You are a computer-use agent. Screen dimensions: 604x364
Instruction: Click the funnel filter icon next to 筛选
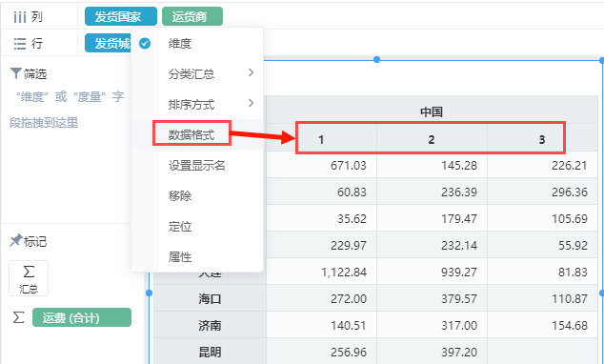(16, 73)
